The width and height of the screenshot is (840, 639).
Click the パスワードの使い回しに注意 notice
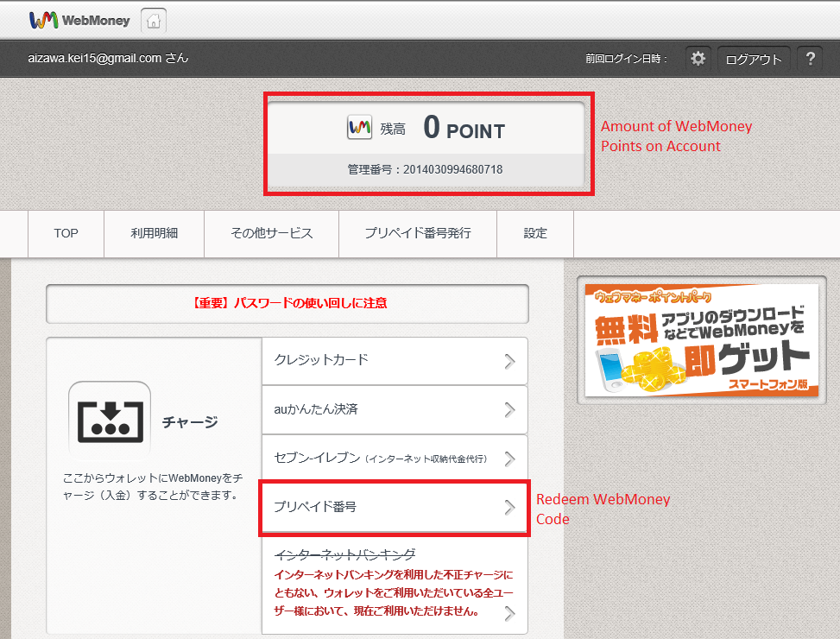point(287,304)
